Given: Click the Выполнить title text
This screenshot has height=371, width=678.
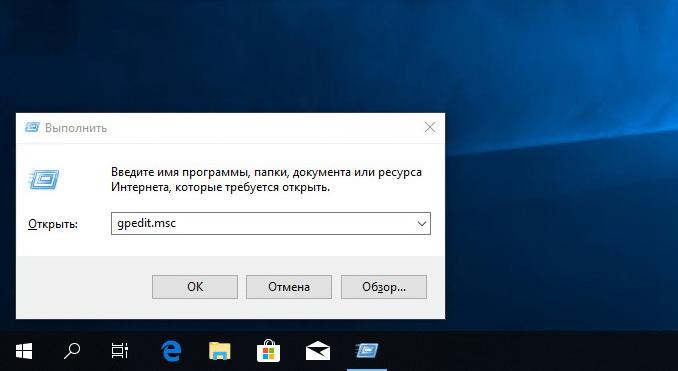Looking at the screenshot, I should (x=76, y=128).
